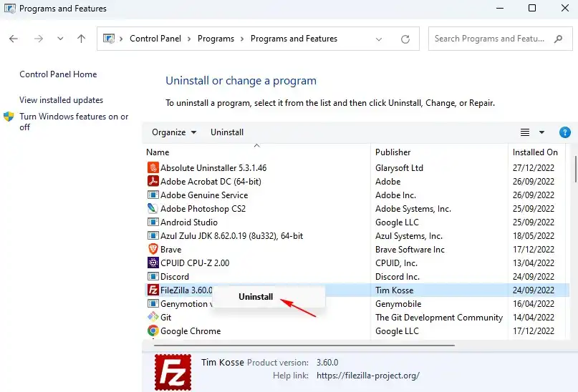This screenshot has width=578, height=392.
Task: Open the help question mark icon
Action: point(564,132)
